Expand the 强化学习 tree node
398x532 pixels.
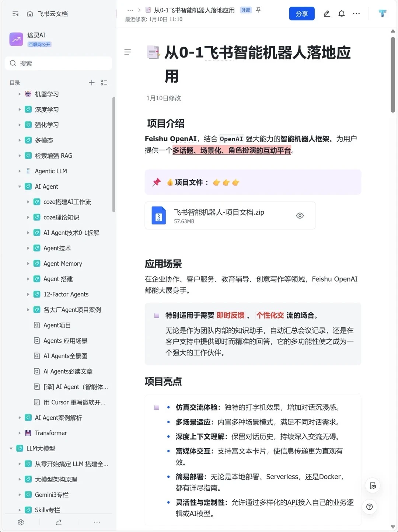point(20,125)
